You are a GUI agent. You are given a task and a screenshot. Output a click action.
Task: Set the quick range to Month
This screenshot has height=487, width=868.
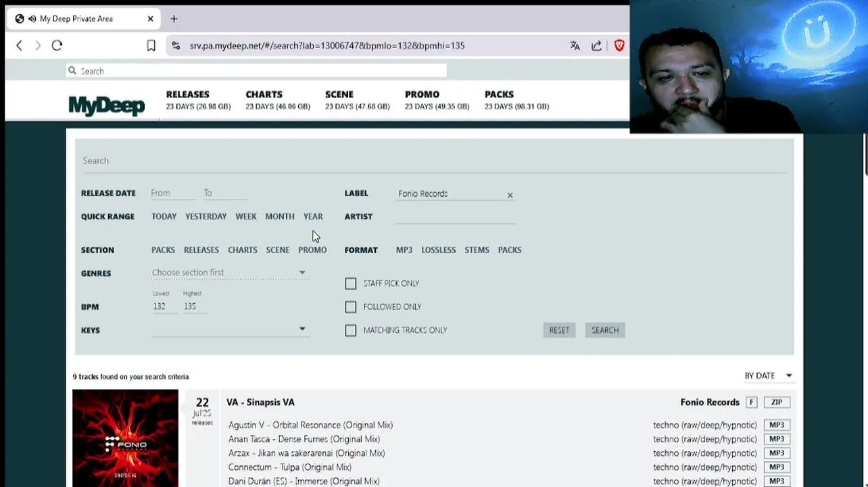pyautogui.click(x=280, y=216)
